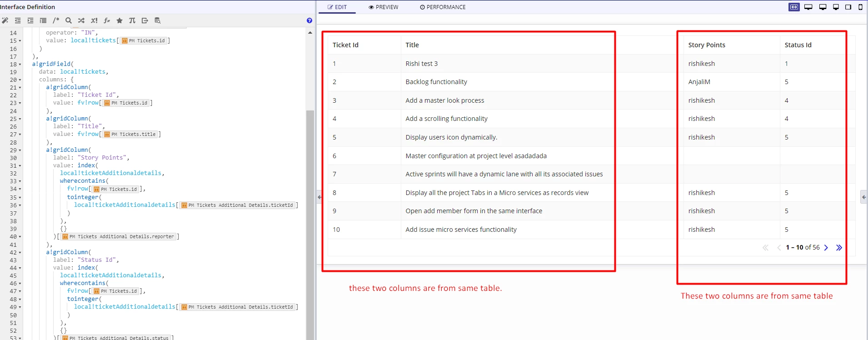Image resolution: width=868 pixels, height=340 pixels.
Task: Fold code at line 18 a!gridField
Action: [x=20, y=65]
